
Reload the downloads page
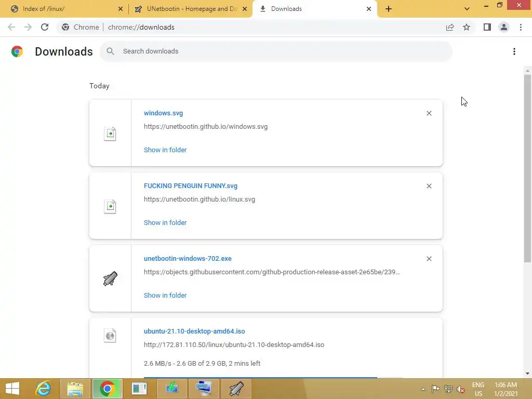click(x=45, y=27)
